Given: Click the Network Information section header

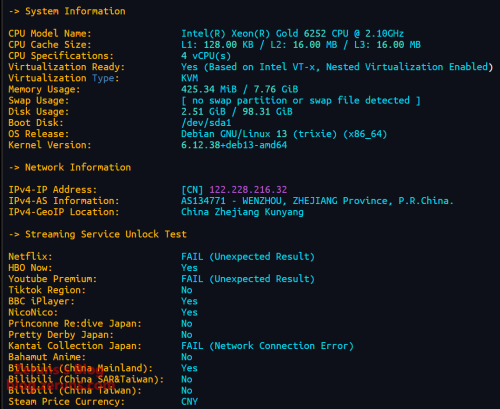Looking at the screenshot, I should click(70, 167).
